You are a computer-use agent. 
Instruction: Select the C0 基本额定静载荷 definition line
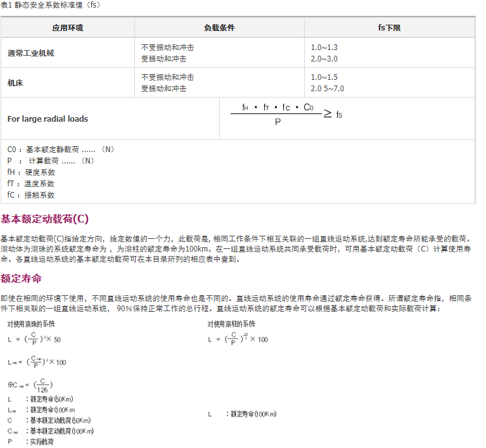pos(61,150)
